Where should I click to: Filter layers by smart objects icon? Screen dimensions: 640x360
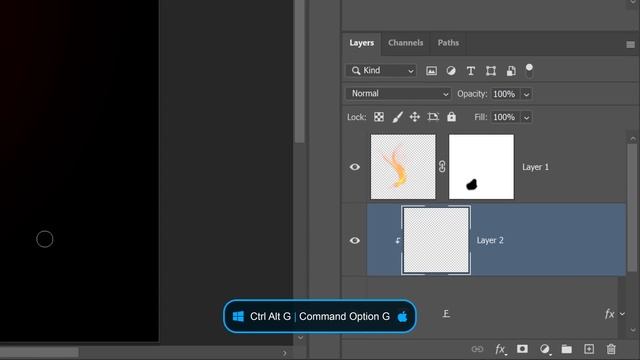click(x=511, y=71)
